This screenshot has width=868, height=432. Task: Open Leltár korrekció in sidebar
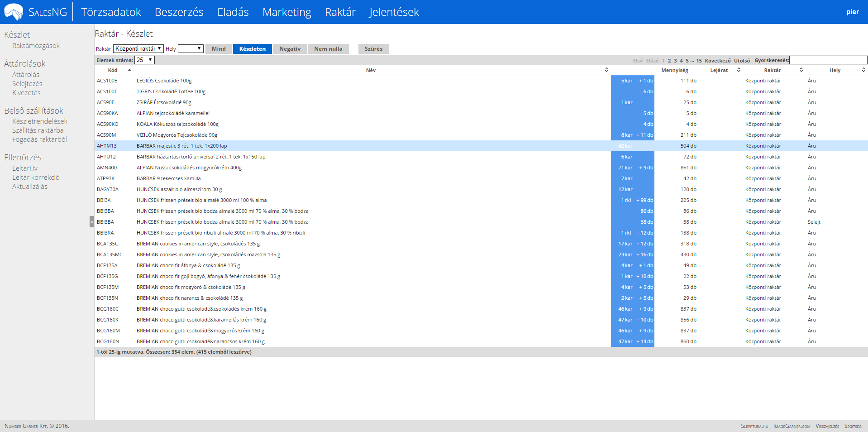[x=36, y=178]
